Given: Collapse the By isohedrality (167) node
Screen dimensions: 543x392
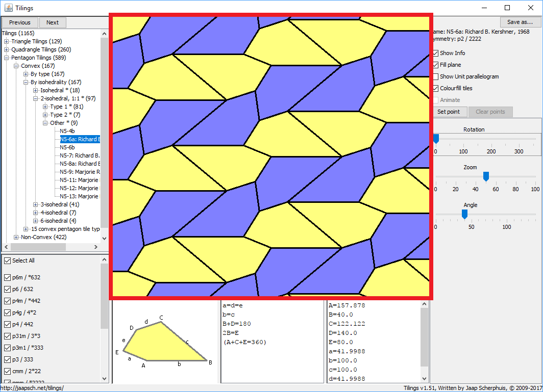Looking at the screenshot, I should (x=26, y=83).
